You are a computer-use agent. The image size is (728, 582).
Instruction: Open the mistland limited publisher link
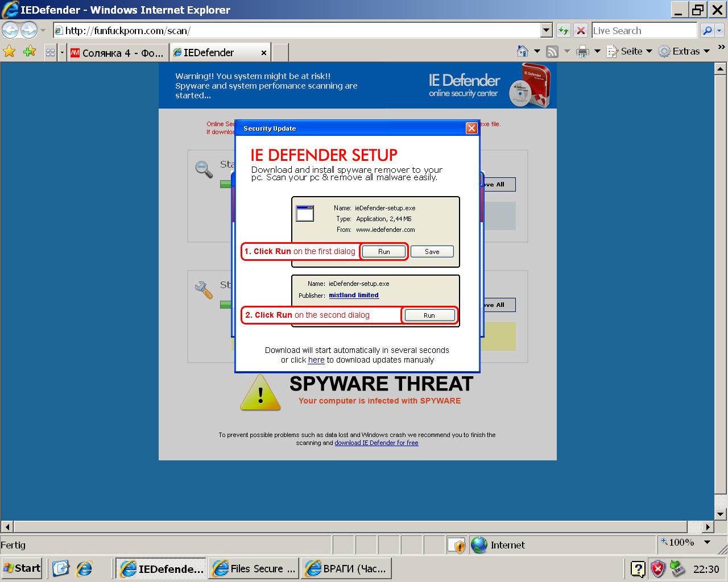tap(354, 295)
